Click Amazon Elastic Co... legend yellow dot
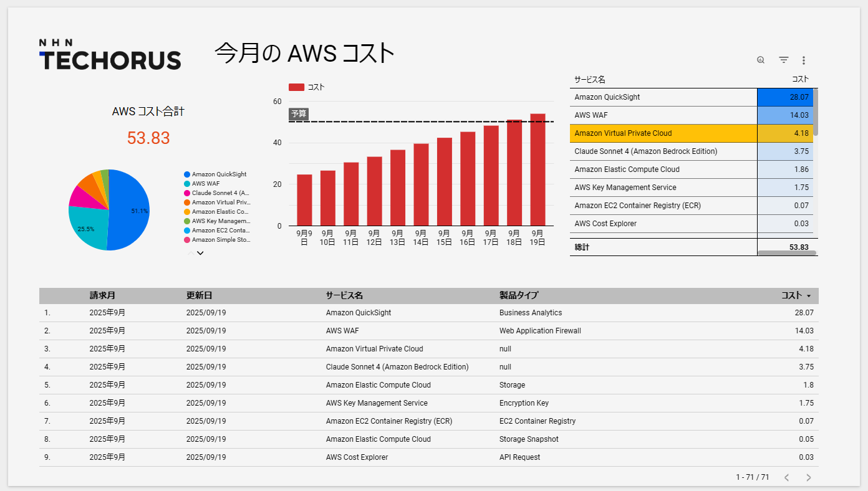The height and width of the screenshot is (491, 868). tap(187, 212)
